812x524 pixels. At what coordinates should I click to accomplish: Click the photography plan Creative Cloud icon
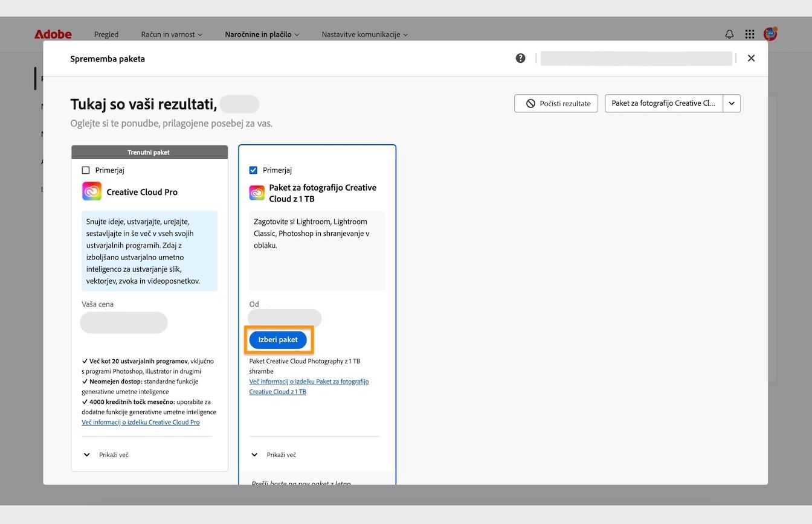257,193
